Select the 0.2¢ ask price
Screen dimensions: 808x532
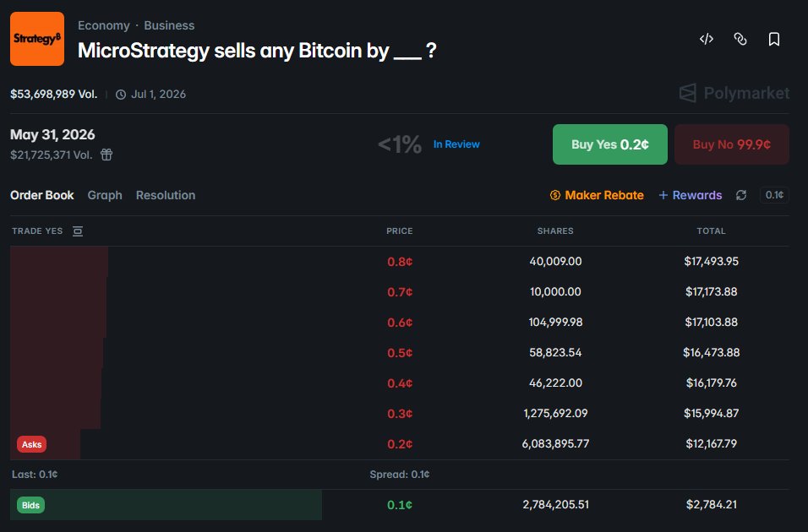tap(400, 444)
